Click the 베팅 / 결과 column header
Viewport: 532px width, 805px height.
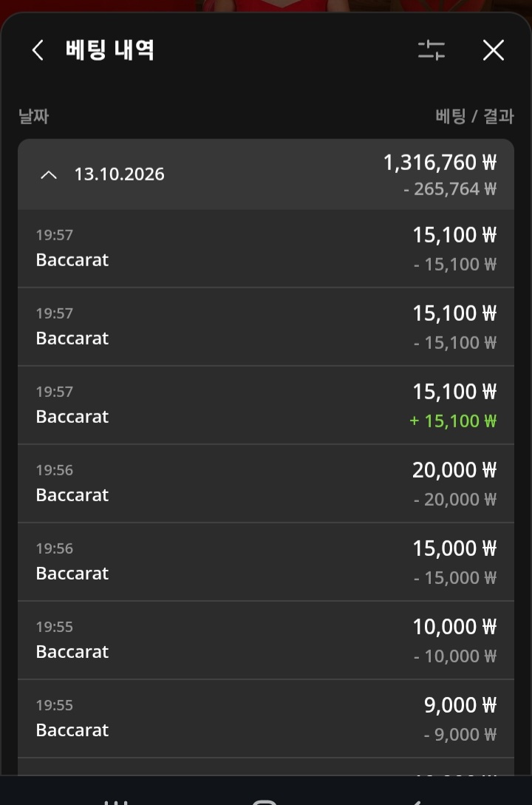pos(474,116)
